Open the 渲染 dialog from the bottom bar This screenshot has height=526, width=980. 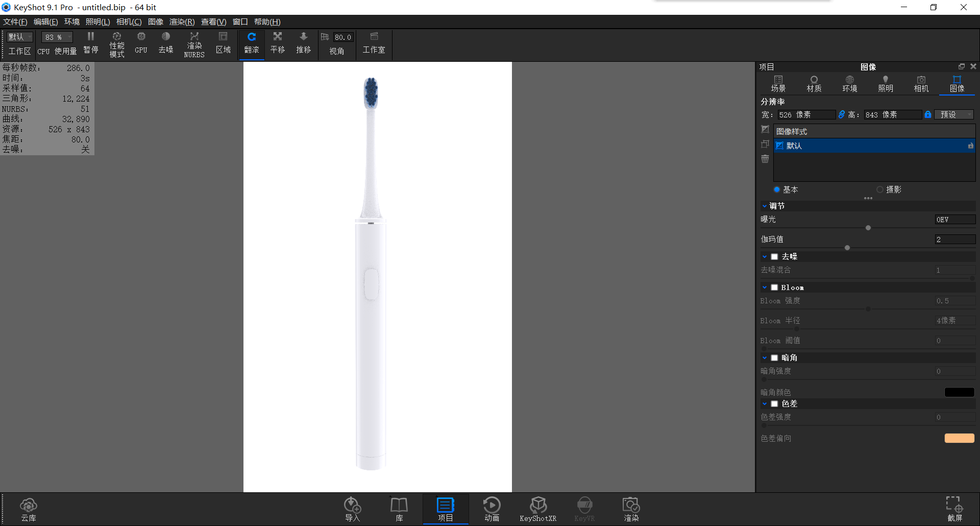click(x=631, y=509)
